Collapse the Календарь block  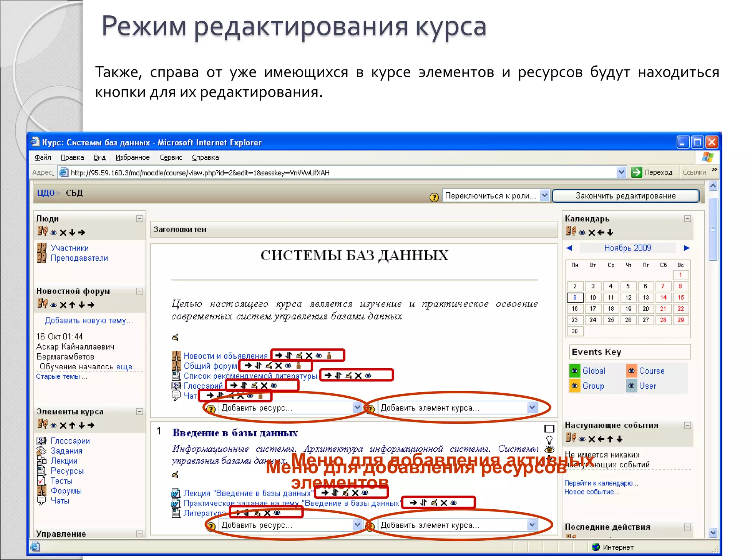688,219
